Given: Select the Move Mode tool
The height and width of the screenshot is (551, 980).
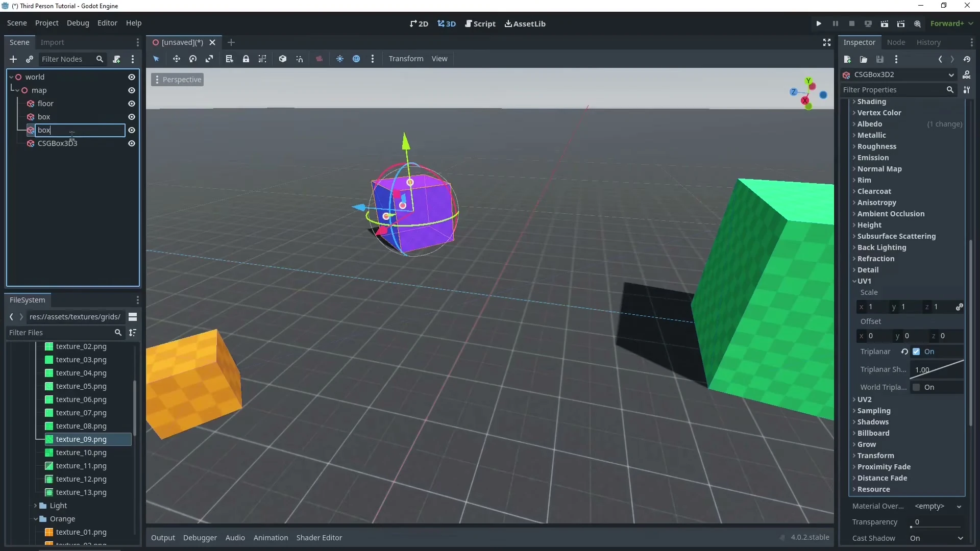Looking at the screenshot, I should click(176, 59).
